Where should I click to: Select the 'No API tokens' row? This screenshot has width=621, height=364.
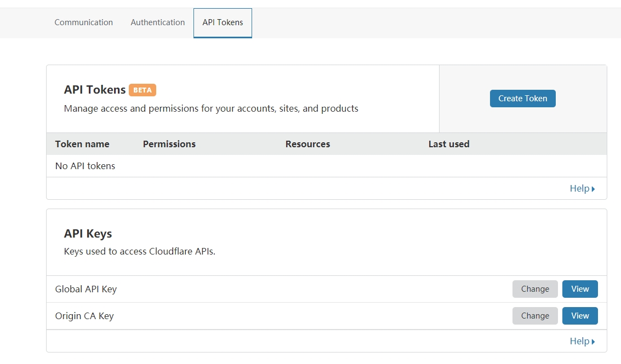coord(85,166)
